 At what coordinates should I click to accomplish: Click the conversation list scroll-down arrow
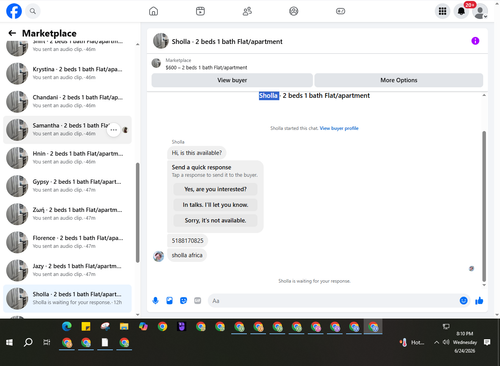[138, 314]
